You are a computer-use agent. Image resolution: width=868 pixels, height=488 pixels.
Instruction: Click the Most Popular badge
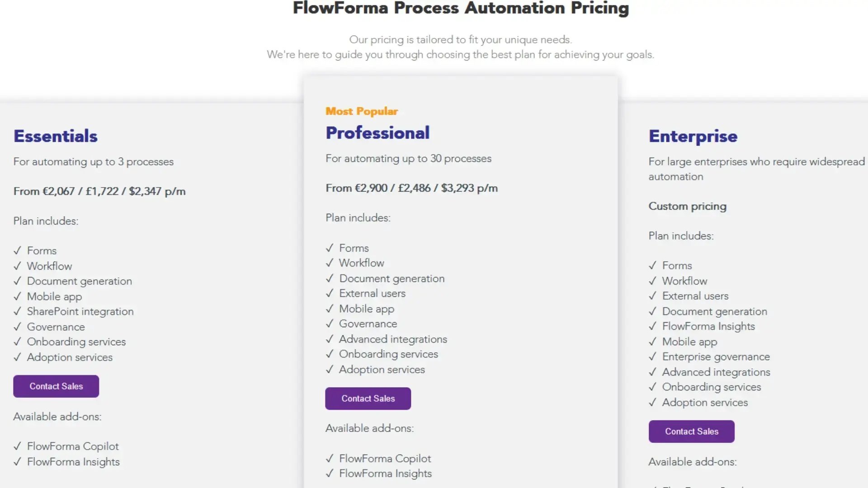[x=362, y=111]
